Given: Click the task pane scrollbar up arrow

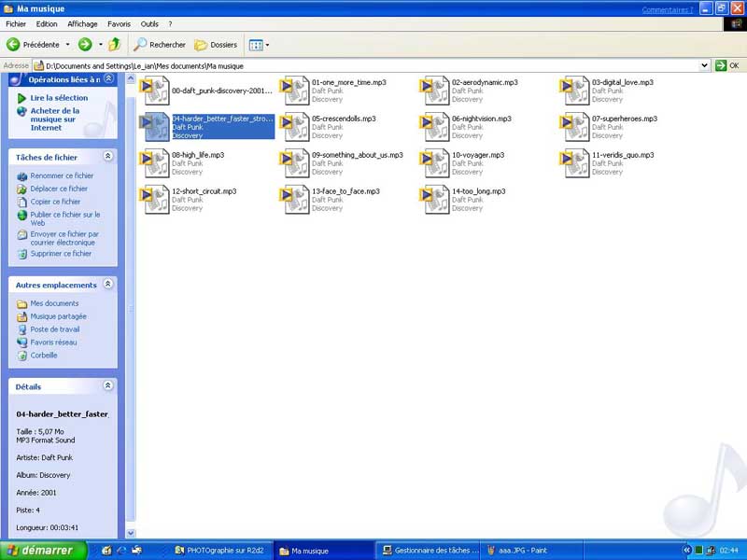Looking at the screenshot, I should 131,78.
